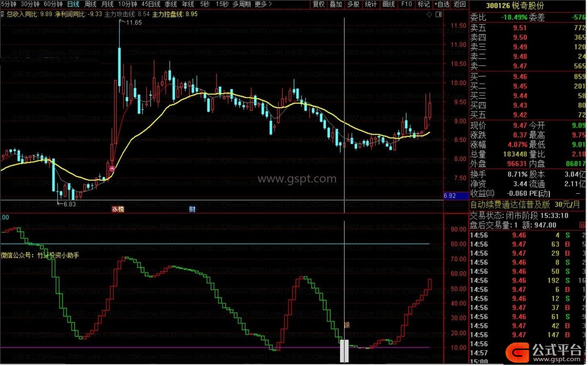
Task: Switch to the 周线 weekly tab
Action: tap(90, 4)
